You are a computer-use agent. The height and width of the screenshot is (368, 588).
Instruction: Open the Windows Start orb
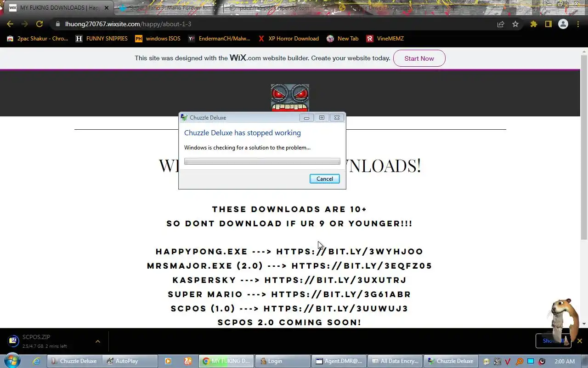point(12,360)
